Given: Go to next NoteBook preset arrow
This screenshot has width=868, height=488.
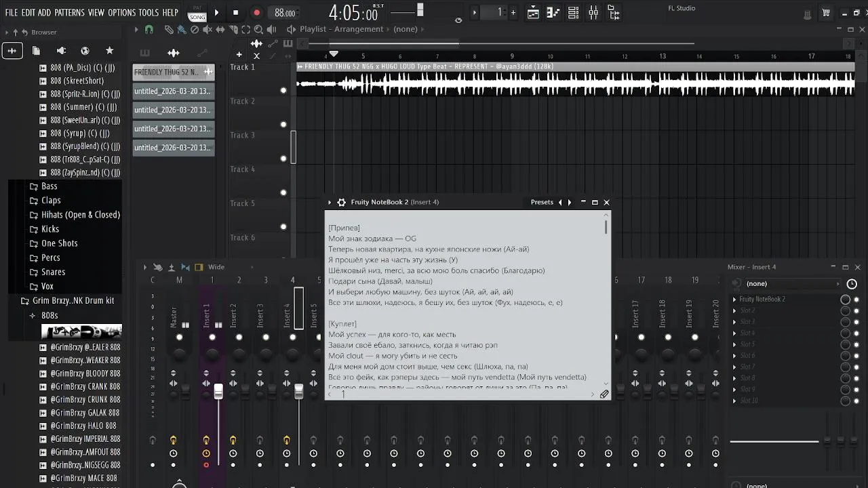Looking at the screenshot, I should point(570,202).
